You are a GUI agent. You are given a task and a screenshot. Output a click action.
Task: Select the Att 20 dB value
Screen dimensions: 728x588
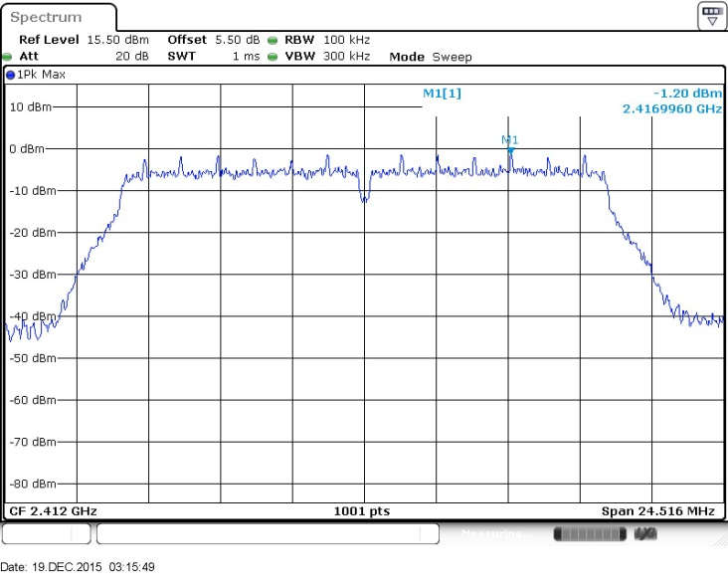point(132,56)
